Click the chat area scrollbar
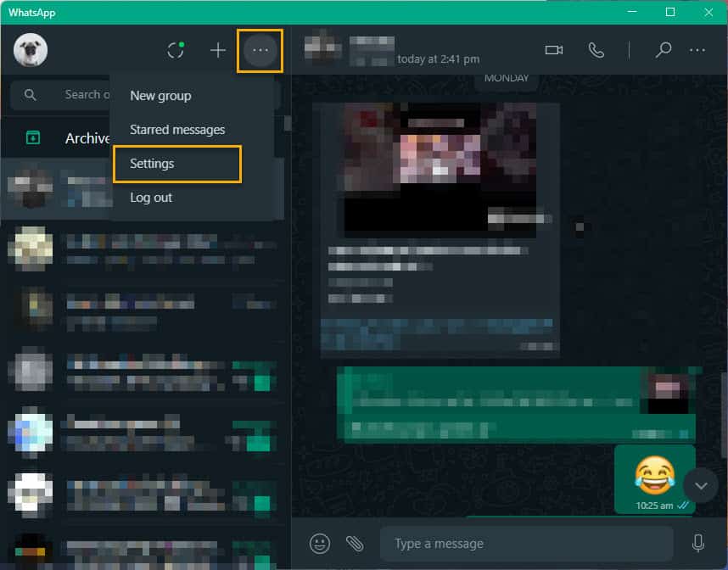Screen dimensions: 728x570 [x=725, y=413]
